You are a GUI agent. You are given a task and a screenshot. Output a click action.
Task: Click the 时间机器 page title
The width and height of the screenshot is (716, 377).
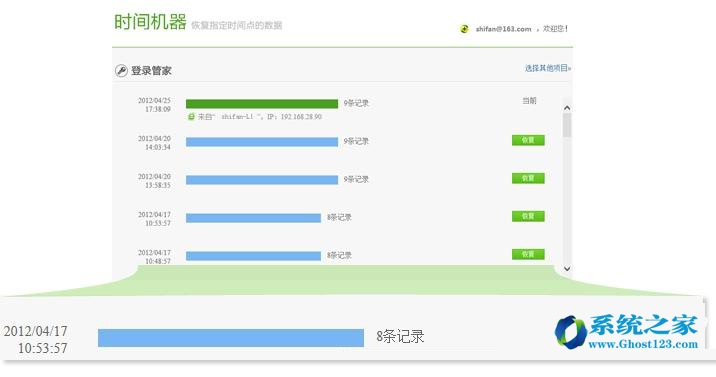[150, 21]
